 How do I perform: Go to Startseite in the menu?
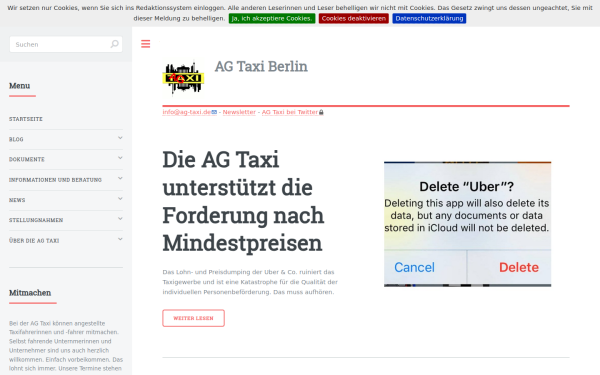(x=26, y=119)
